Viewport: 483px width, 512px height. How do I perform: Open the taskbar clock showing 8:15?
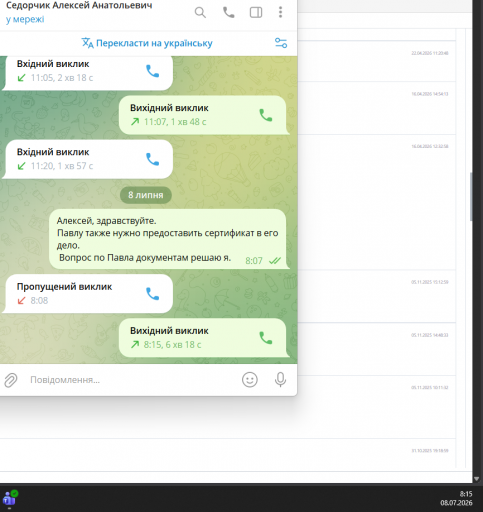456,498
